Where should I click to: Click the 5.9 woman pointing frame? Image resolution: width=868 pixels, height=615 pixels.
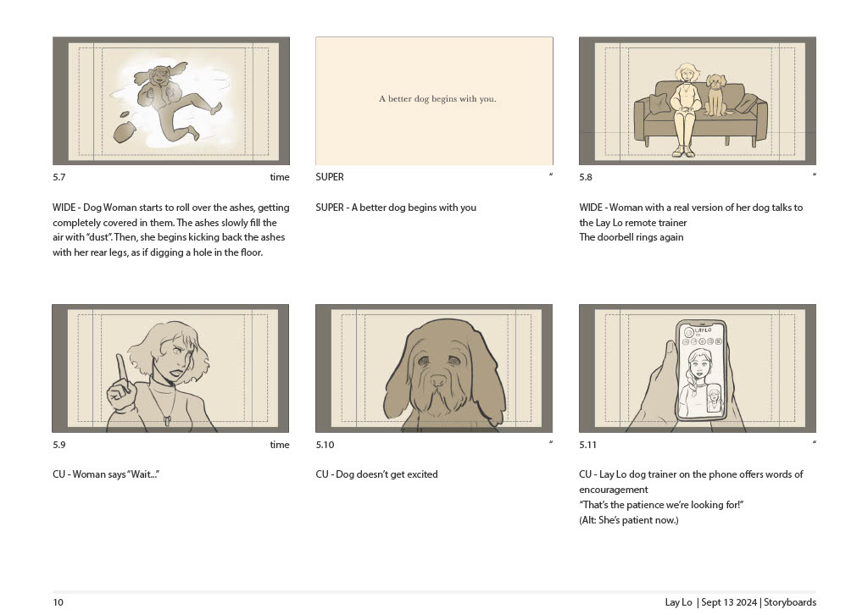(170, 368)
